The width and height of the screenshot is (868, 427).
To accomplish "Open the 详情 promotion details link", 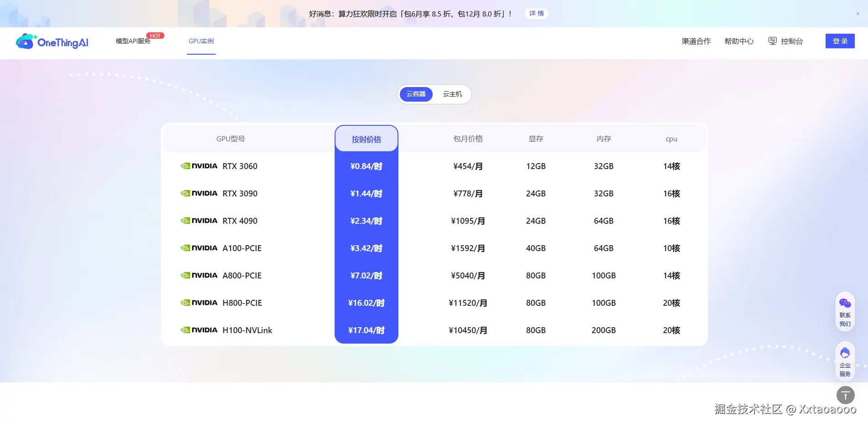I will (537, 14).
